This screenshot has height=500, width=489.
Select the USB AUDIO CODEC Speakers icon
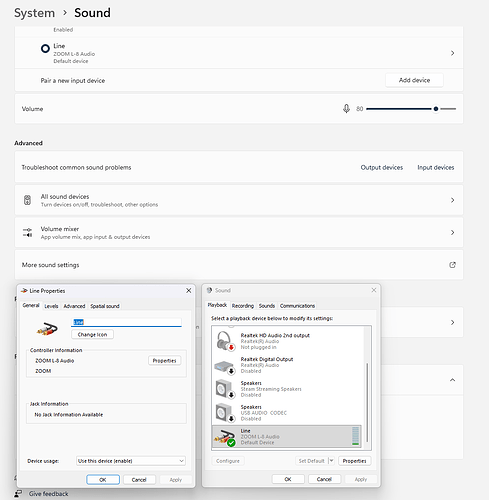pos(225,413)
